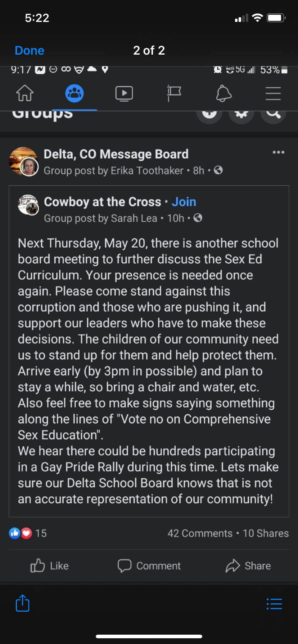Tap Erika Toothaker profile picture
Image resolution: width=298 pixels, height=644 pixels.
(29, 167)
